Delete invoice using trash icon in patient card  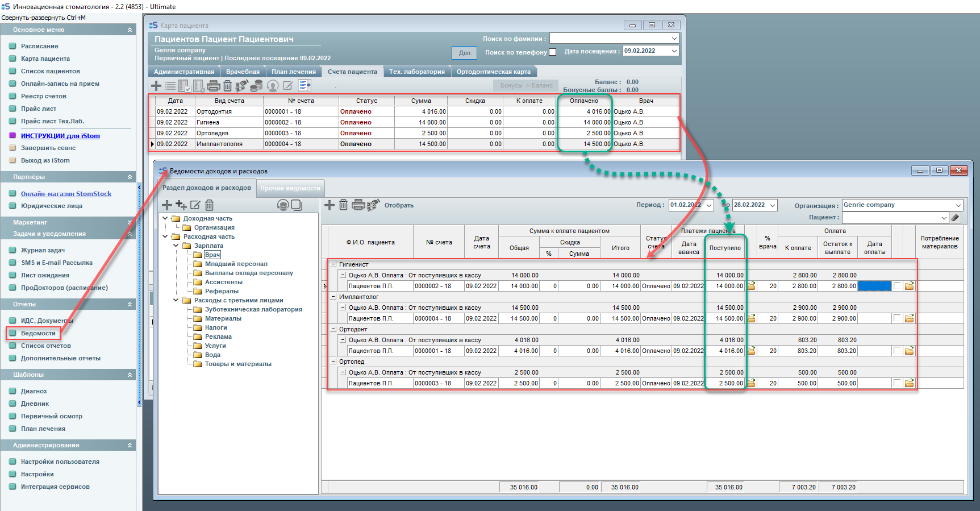(x=227, y=86)
